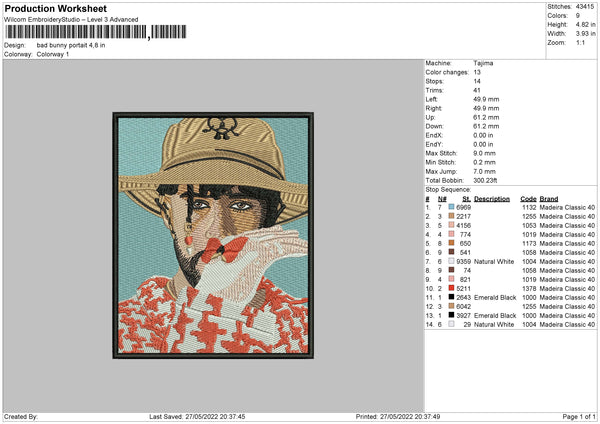Select the black swatch beside 2643 stitches
The image size is (600, 424).
coord(451,297)
